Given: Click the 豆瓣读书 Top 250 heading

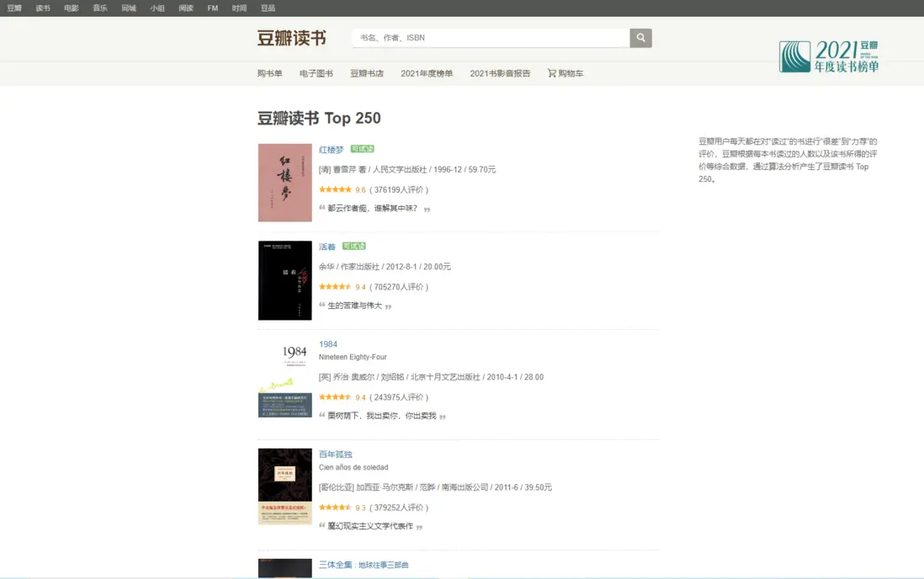Looking at the screenshot, I should [319, 119].
